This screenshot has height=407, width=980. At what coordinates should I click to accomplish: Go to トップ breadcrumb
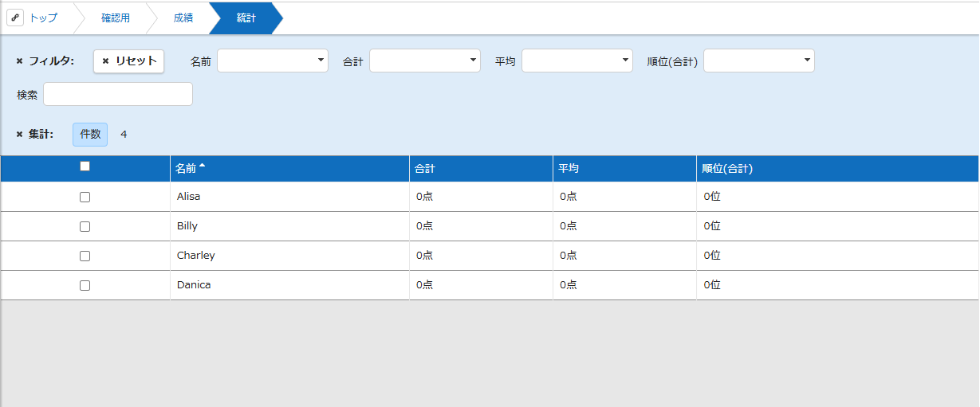(43, 18)
